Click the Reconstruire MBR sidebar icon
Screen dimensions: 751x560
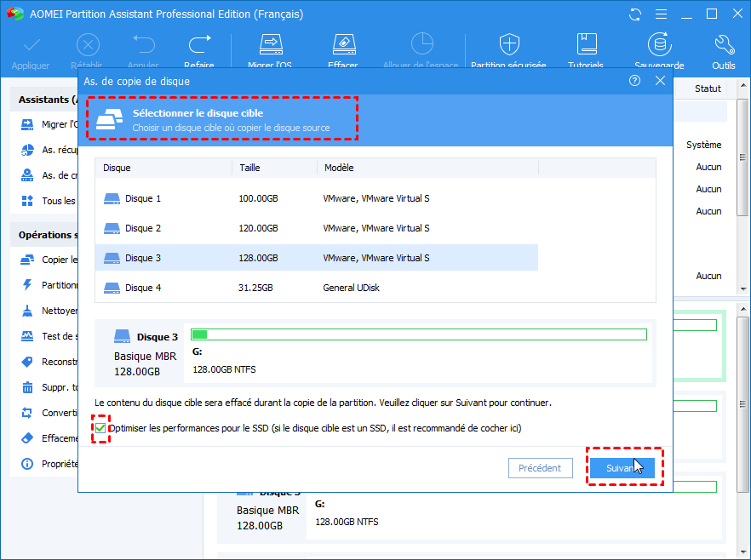[27, 362]
